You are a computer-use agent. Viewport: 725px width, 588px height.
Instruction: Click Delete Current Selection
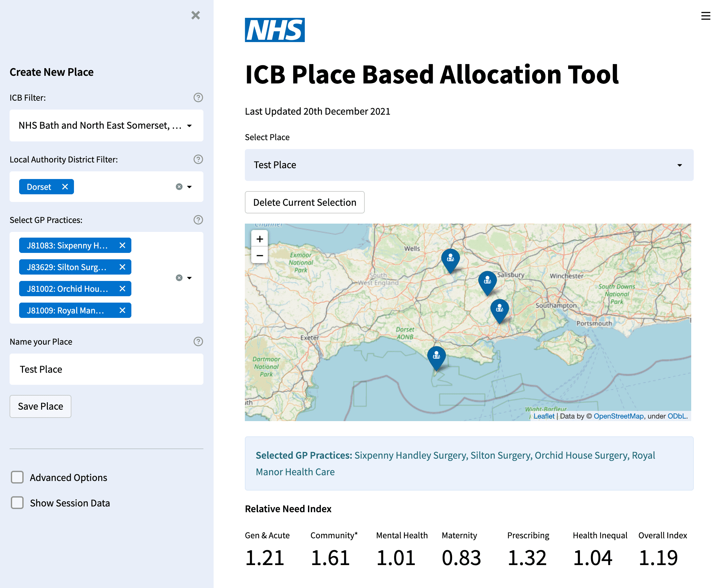point(304,202)
